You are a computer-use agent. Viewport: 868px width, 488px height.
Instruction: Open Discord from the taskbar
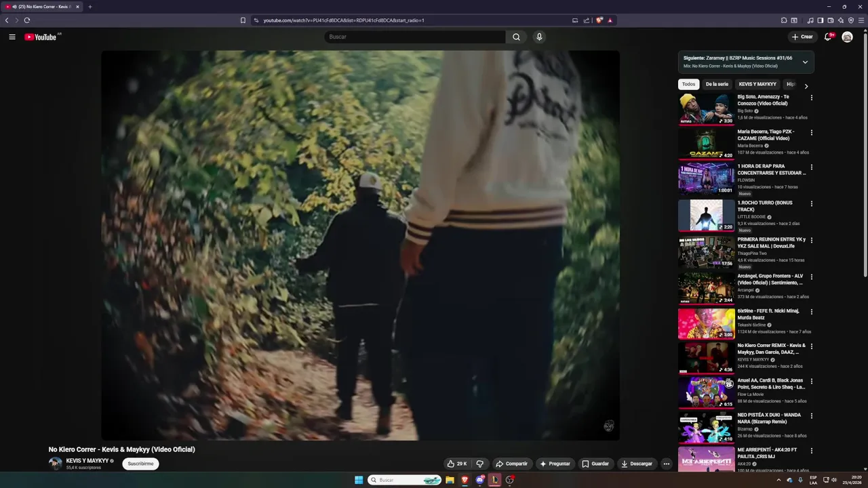480,480
